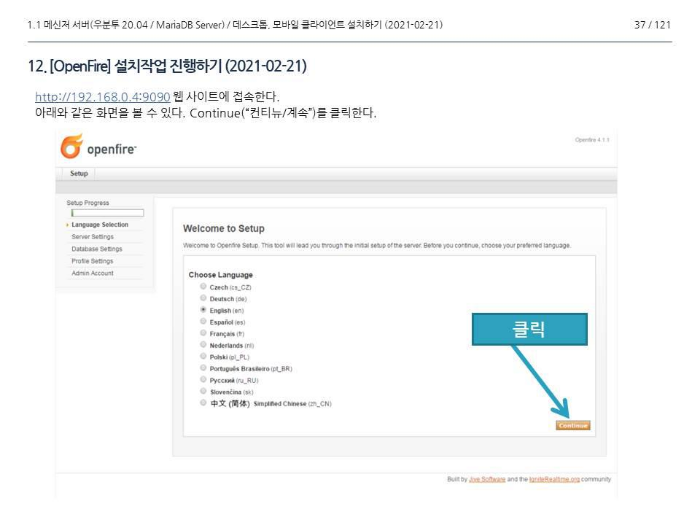Click the orange Continue button
700x525 pixels.
click(573, 425)
